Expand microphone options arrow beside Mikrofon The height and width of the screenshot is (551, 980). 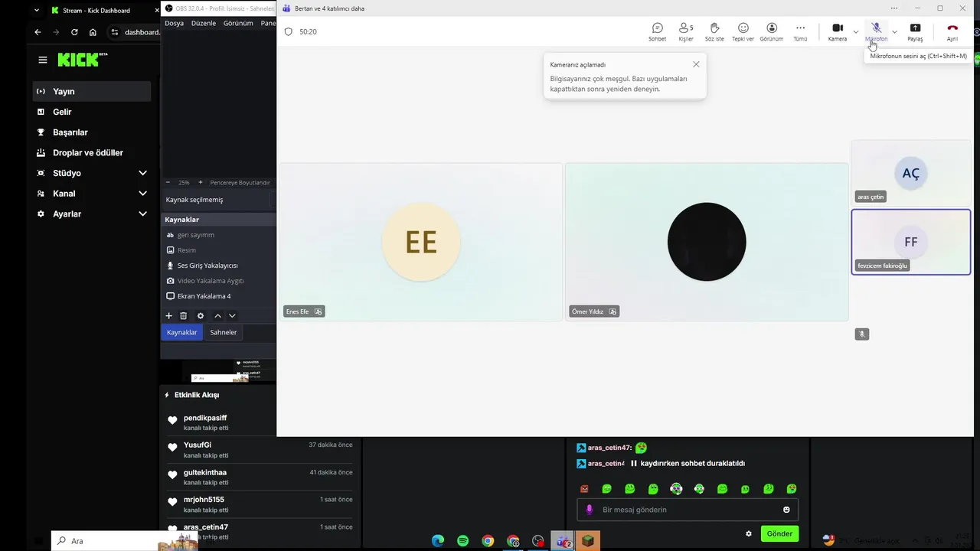(x=894, y=31)
